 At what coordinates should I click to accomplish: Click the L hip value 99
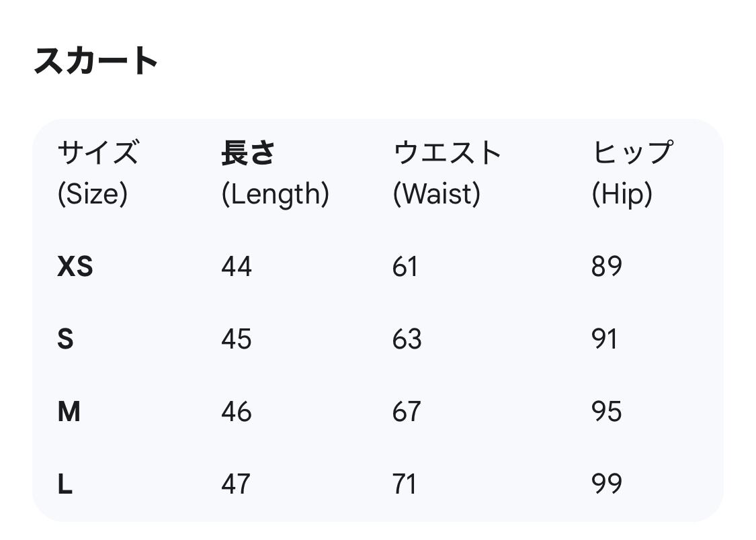tap(607, 484)
